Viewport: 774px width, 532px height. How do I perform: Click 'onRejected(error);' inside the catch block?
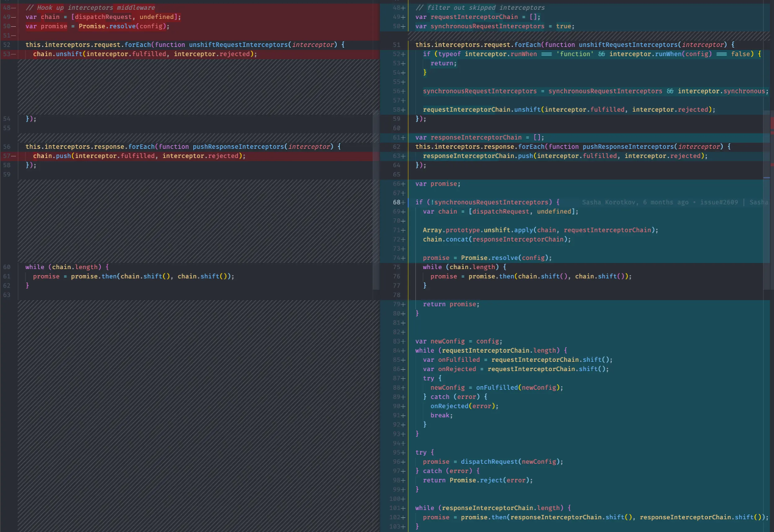464,406
